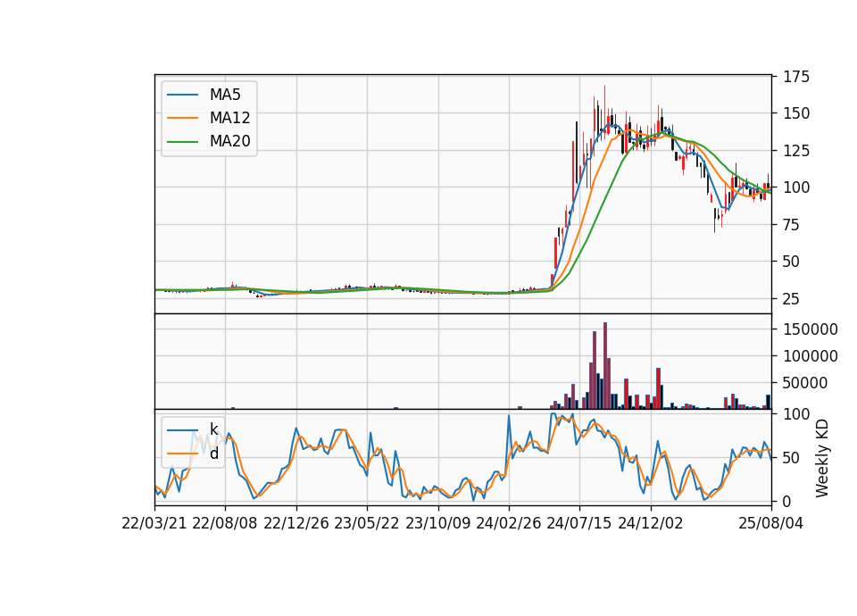The width and height of the screenshot is (857, 616).
Task: Click the 25/08/04 date tick label
Action: coord(770,523)
